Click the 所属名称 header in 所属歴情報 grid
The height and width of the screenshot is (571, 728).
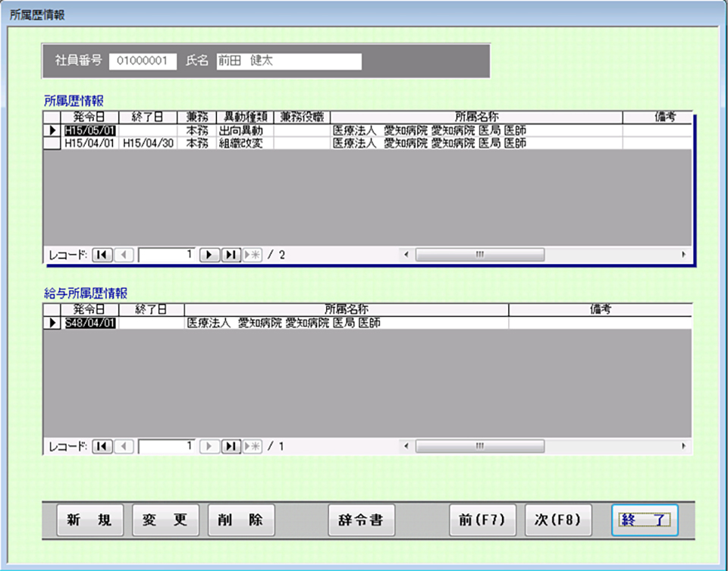[476, 117]
